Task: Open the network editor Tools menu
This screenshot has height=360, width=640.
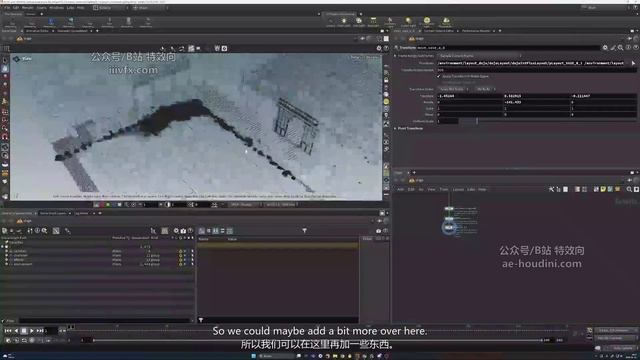Action: [x=444, y=189]
